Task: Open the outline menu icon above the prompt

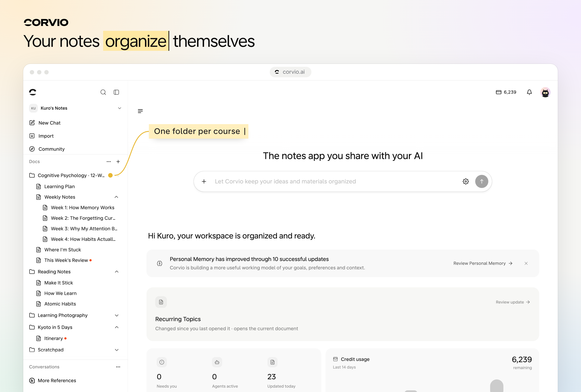Action: point(140,111)
